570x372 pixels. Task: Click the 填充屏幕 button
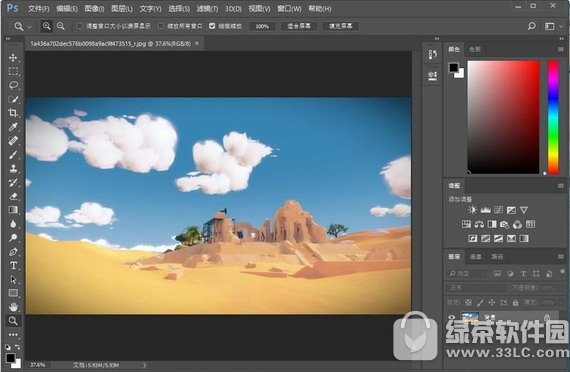tap(340, 26)
